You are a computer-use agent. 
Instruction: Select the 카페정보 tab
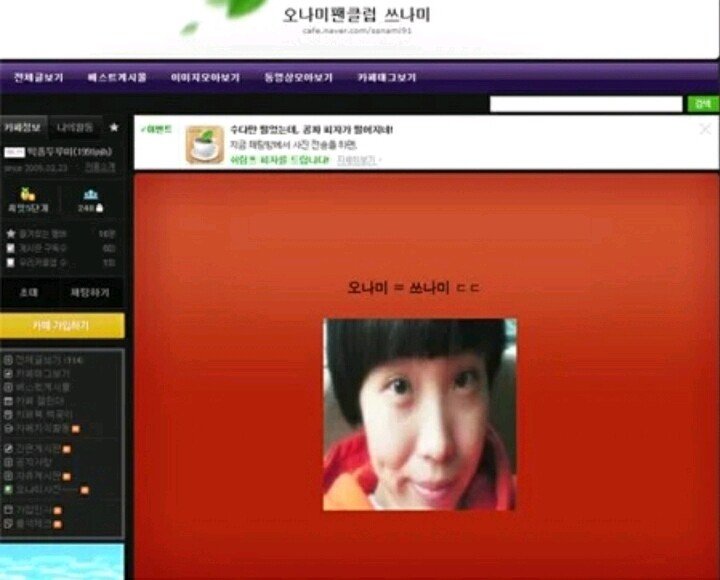pos(23,127)
